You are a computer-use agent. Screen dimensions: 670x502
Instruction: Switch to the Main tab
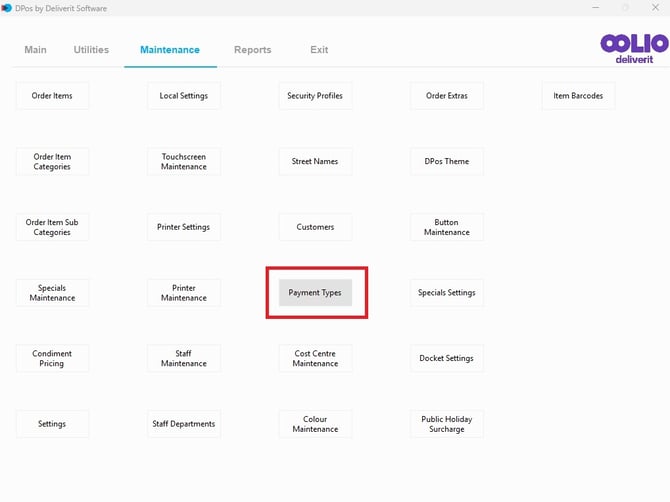35,50
